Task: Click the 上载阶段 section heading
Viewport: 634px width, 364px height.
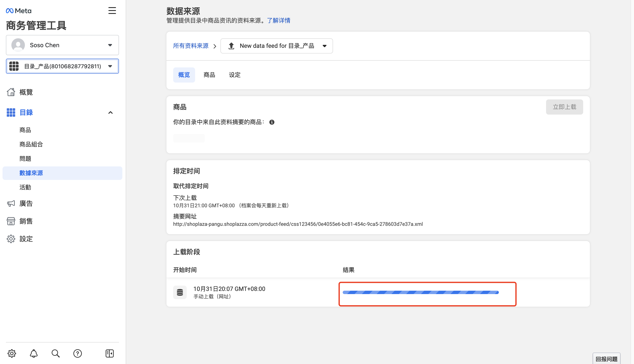Action: 186,252
